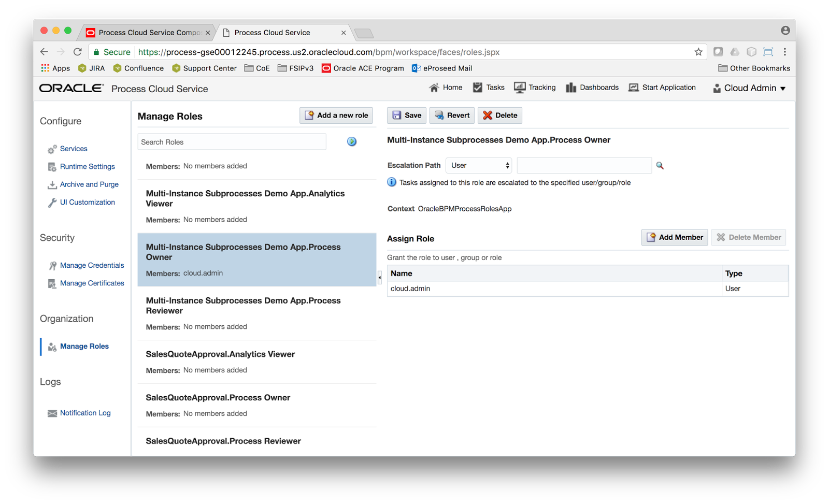Click the browser address bar URL
Image resolution: width=829 pixels, height=504 pixels.
pos(319,52)
